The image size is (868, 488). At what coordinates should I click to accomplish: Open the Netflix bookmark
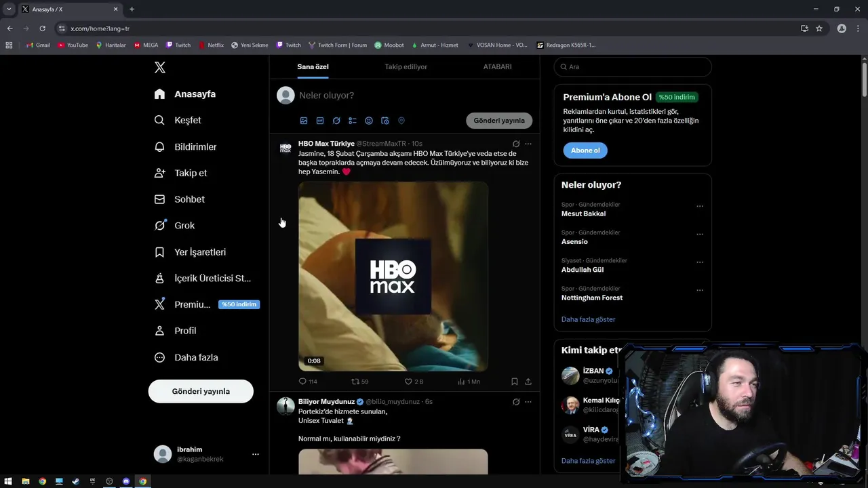[x=211, y=45]
